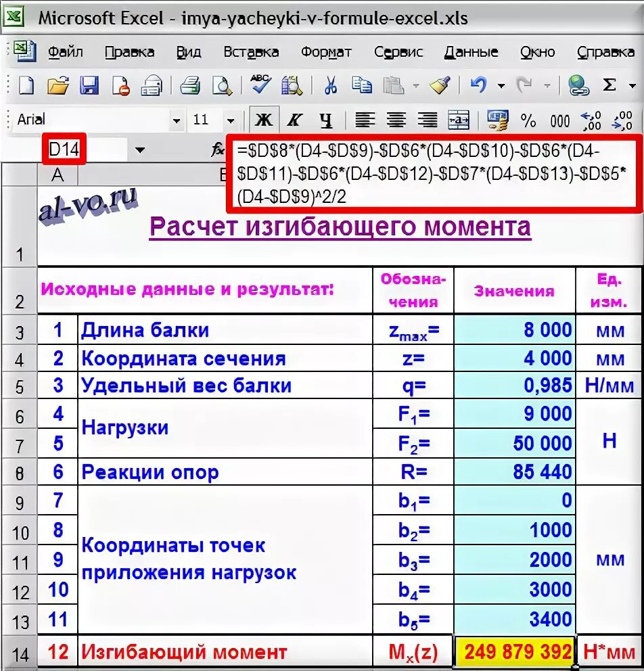
Task: Select the Format Painter brush
Action: click(x=440, y=85)
